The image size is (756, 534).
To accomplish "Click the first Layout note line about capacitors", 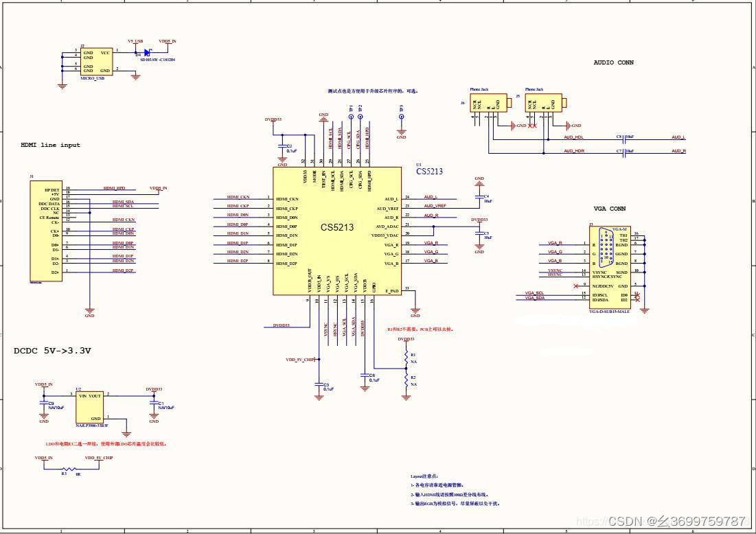I will tap(437, 485).
